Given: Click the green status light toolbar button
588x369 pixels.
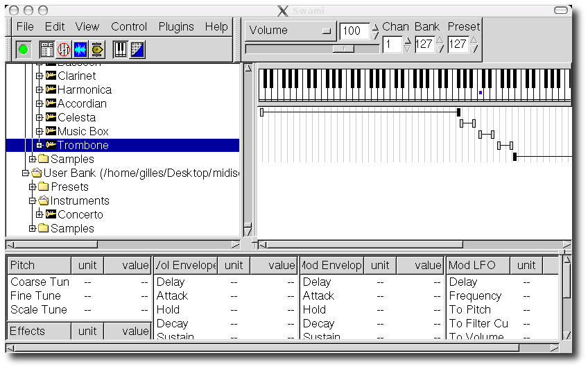Looking at the screenshot, I should point(24,49).
